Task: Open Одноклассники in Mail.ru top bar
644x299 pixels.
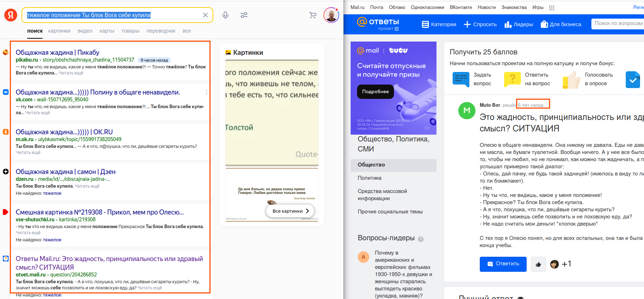Action: click(x=428, y=7)
